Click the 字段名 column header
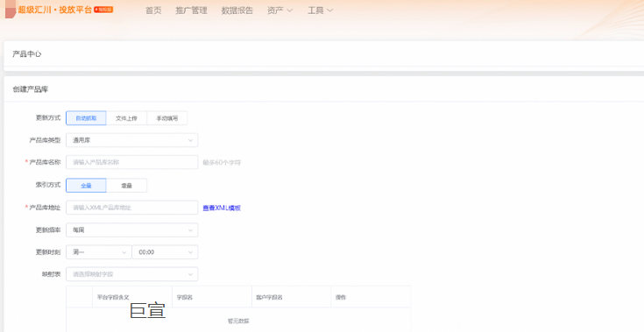Image resolution: width=644 pixels, height=332 pixels. [x=185, y=297]
